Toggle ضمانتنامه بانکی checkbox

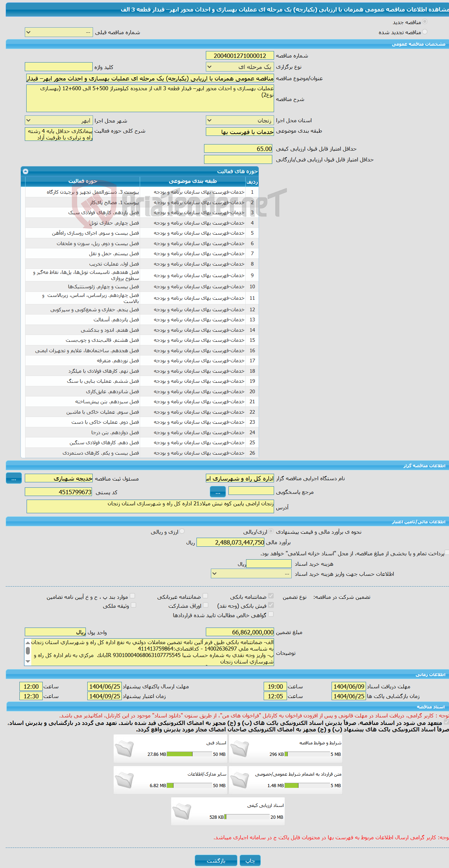pos(271,596)
